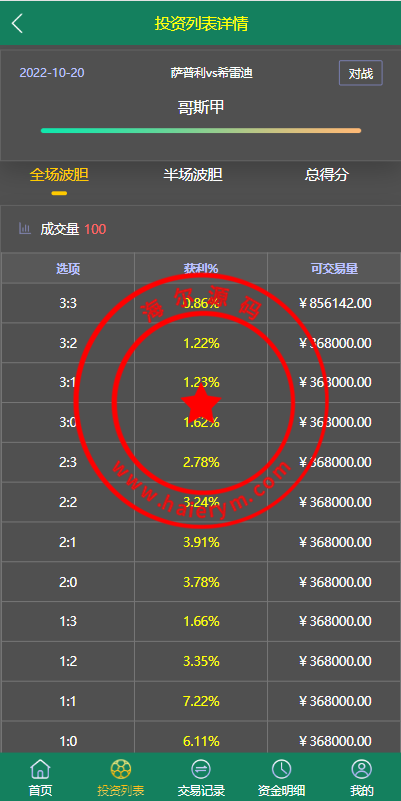Click the 成交量 bar chart icon
Screen dimensions: 401x801
click(x=25, y=228)
